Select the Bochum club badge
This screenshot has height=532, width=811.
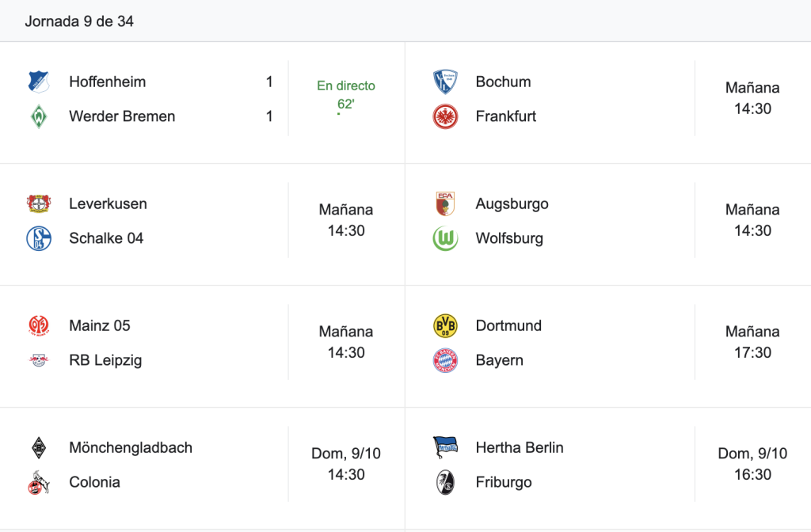pos(445,82)
